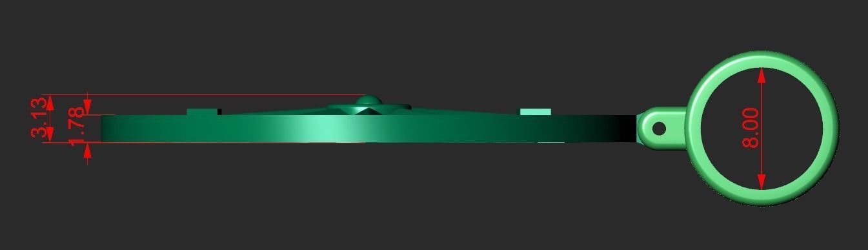Click the green ring loop
Image resolution: width=868 pixels, height=250 pixels.
coord(762,129)
